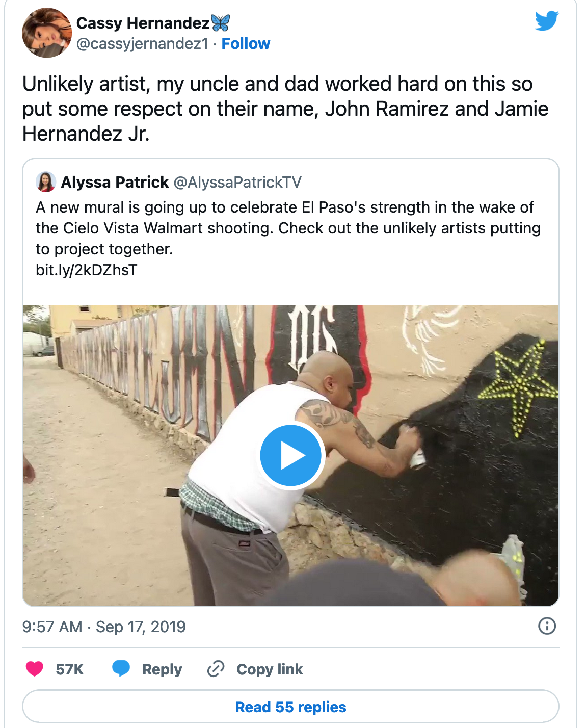Open the 9:57 AM Sep 17, 2019 timestamp
The width and height of the screenshot is (586, 728).
(104, 627)
